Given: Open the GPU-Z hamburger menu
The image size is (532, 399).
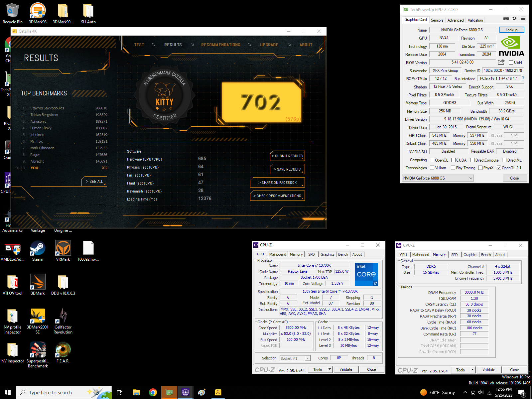Looking at the screenshot, I should pos(523,19).
